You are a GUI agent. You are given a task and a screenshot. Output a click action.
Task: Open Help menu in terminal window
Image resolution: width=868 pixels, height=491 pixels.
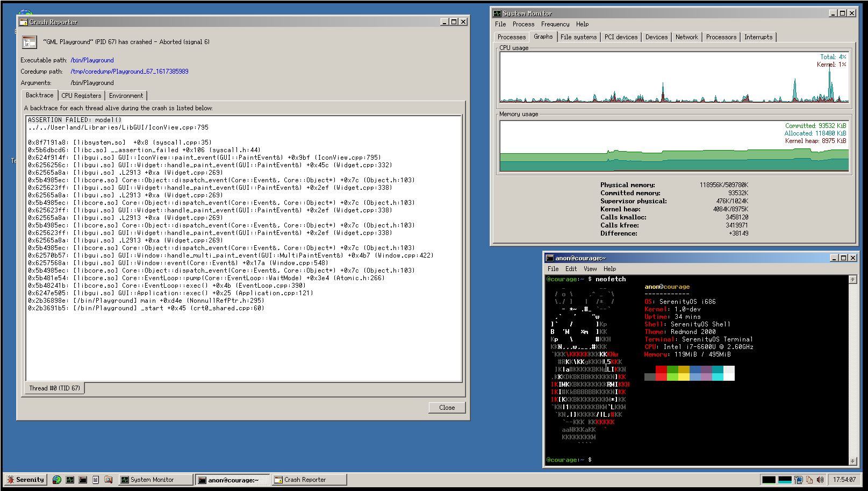point(610,269)
